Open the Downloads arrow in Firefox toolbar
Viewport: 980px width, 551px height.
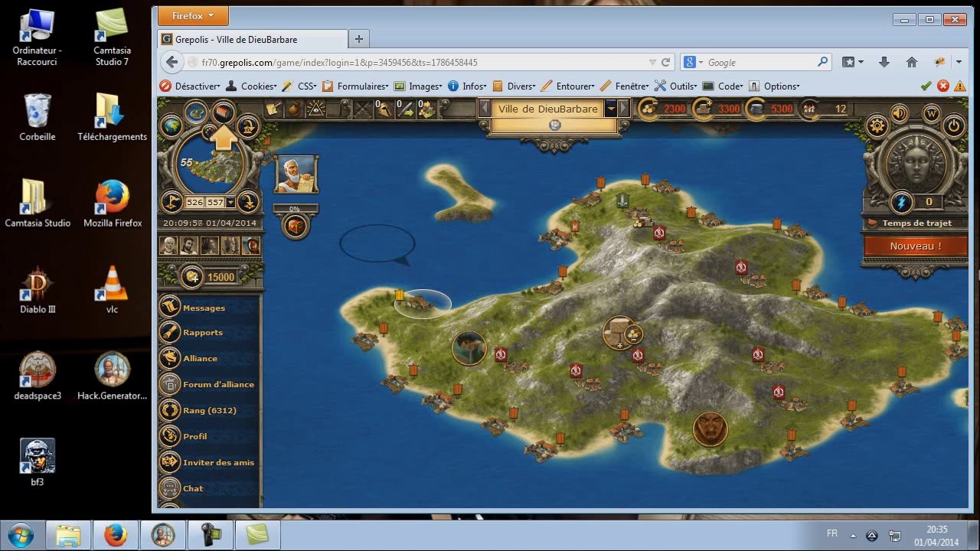(884, 62)
